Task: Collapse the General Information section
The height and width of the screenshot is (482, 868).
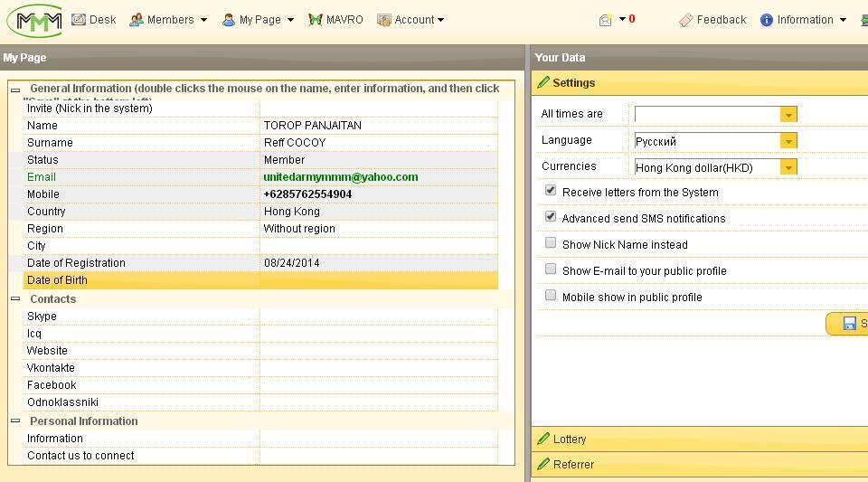Action: click(x=15, y=90)
